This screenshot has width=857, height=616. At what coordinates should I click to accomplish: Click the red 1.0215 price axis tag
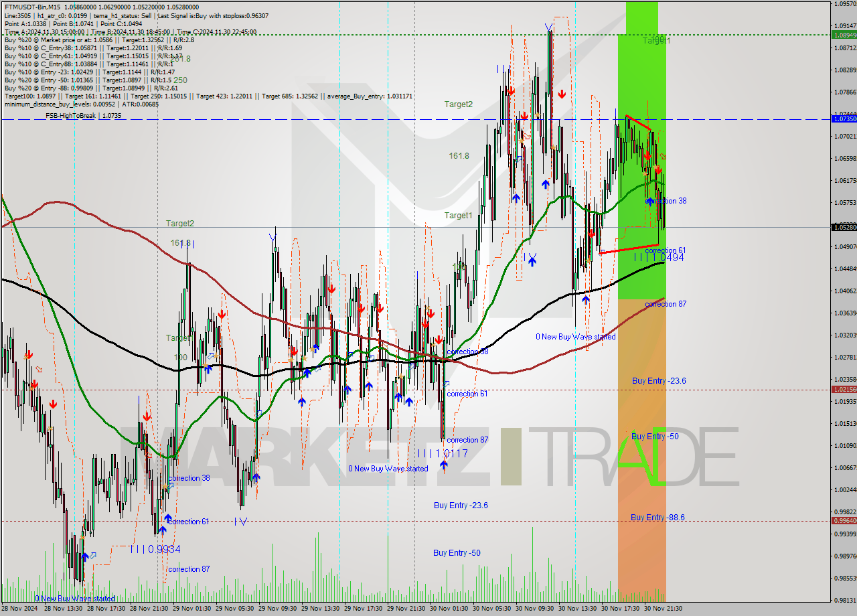pos(844,389)
